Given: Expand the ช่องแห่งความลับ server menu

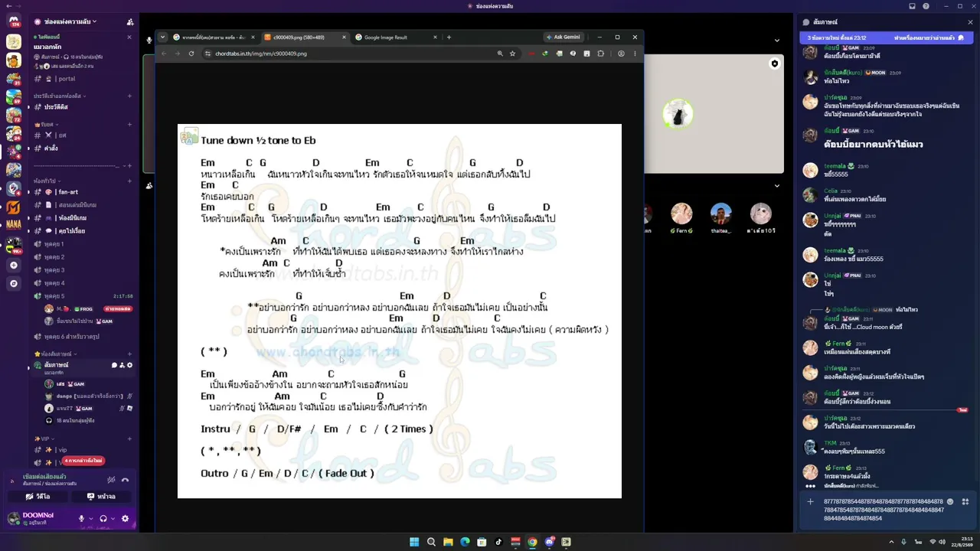Looking at the screenshot, I should (x=70, y=21).
